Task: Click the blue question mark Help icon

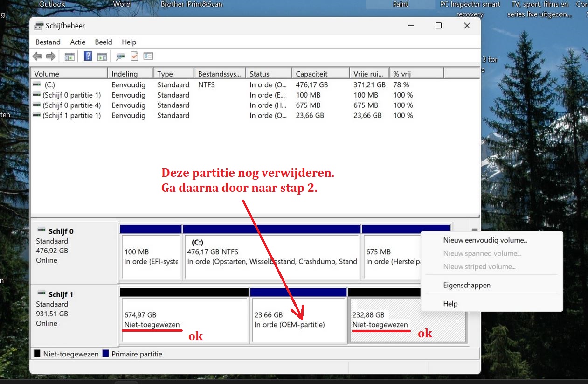Action: click(88, 56)
